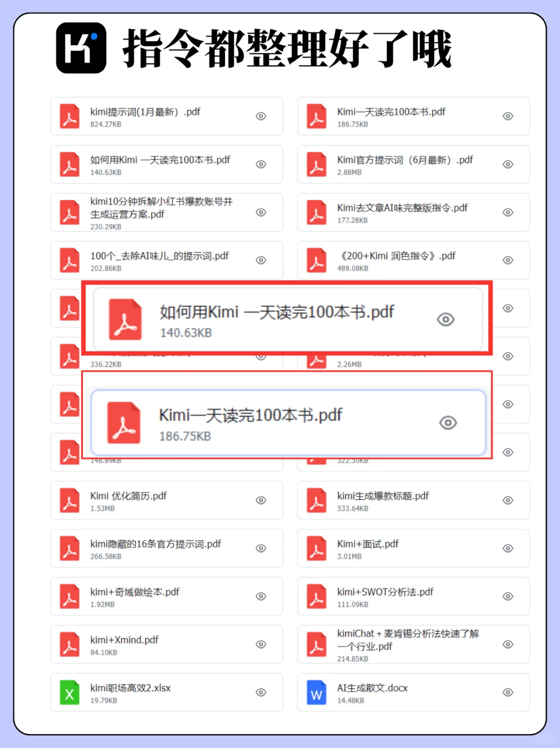This screenshot has height=748, width=560.
Task: Toggle preview eye for Kimi官方提示词（6月最新）.pdf
Action: (508, 164)
